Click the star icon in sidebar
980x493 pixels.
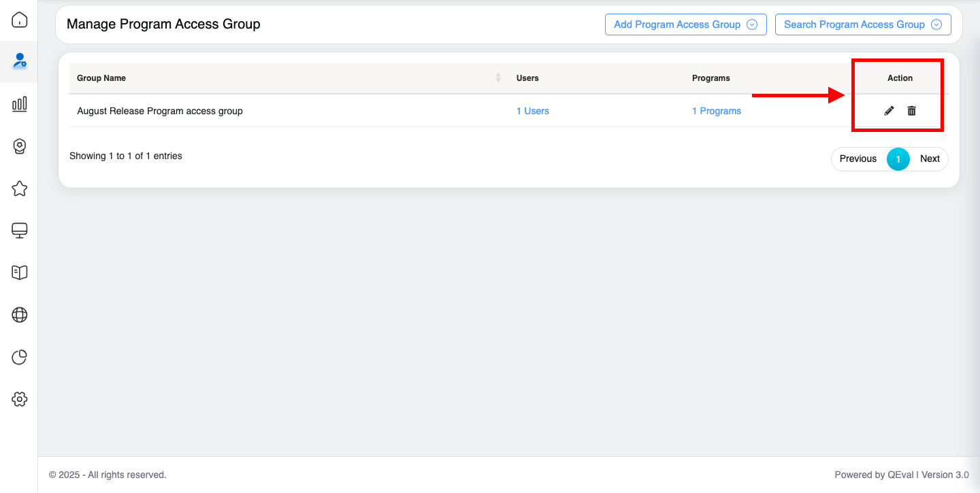tap(20, 188)
